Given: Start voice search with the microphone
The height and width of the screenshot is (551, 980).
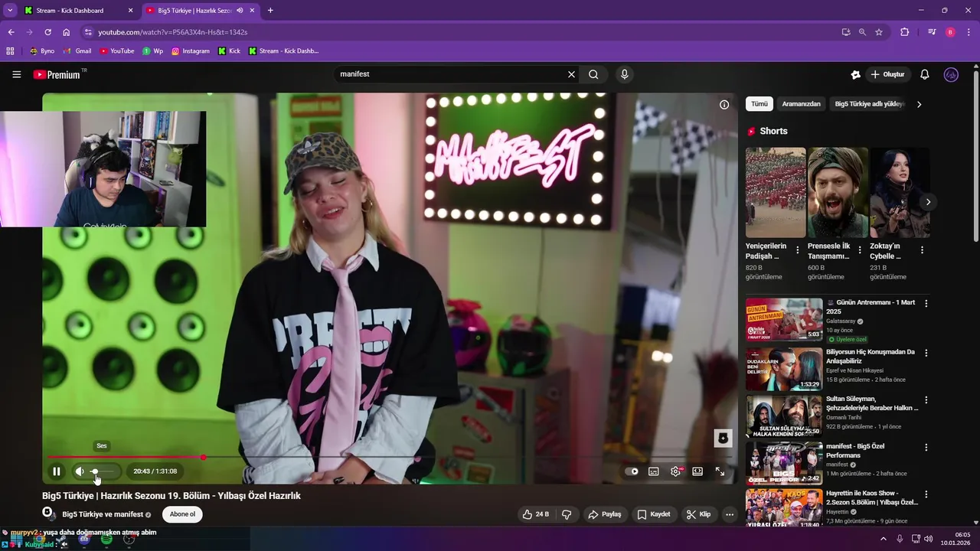Looking at the screenshot, I should coord(625,74).
